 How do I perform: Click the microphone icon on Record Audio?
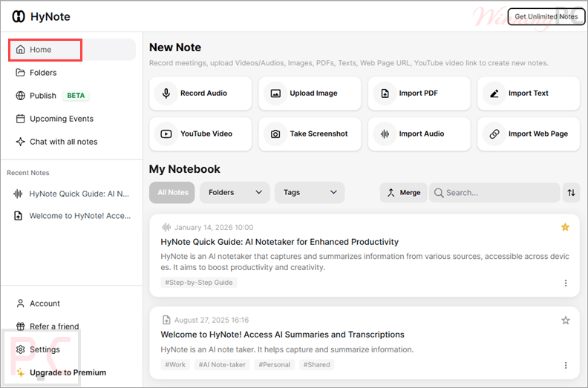tap(166, 93)
